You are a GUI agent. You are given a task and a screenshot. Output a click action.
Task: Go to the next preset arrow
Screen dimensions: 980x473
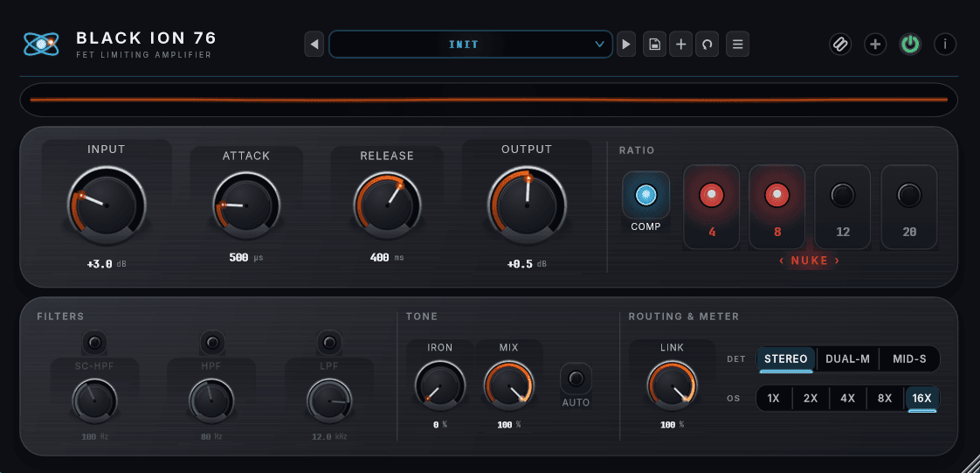click(x=626, y=45)
